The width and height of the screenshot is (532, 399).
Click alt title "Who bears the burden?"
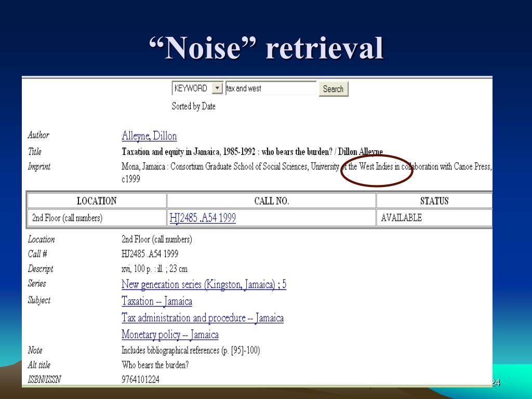tap(155, 365)
